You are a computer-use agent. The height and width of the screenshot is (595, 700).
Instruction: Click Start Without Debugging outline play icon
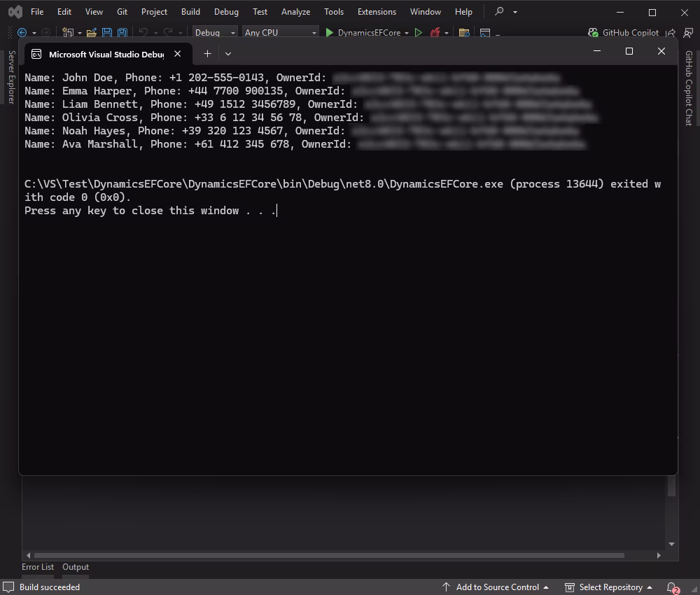click(x=419, y=33)
